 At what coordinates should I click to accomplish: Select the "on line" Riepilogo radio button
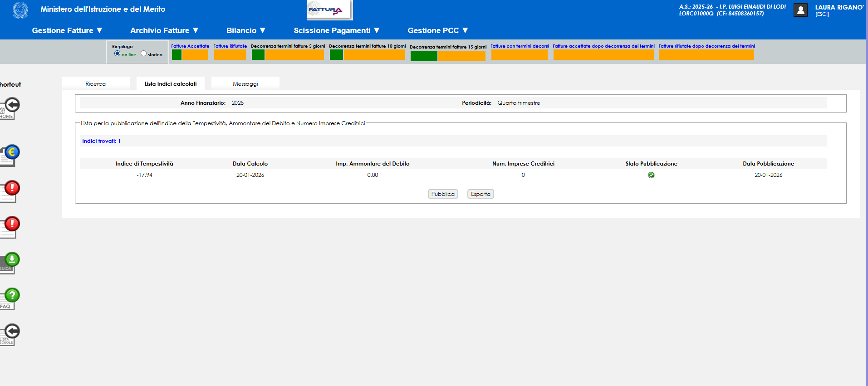[118, 54]
